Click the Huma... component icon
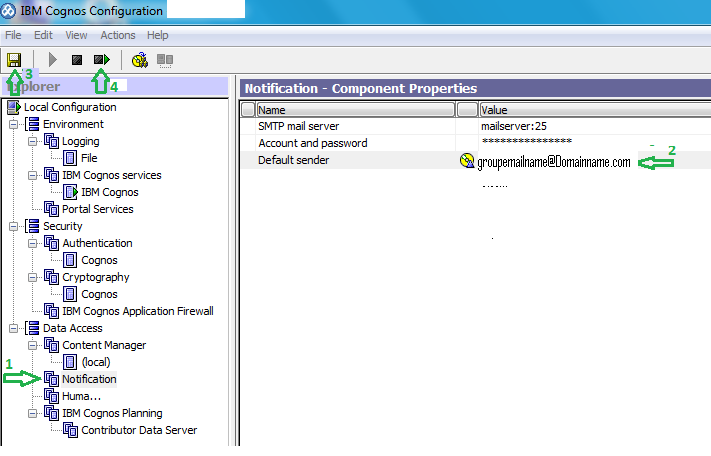Image resolution: width=711 pixels, height=456 pixels. [x=52, y=396]
